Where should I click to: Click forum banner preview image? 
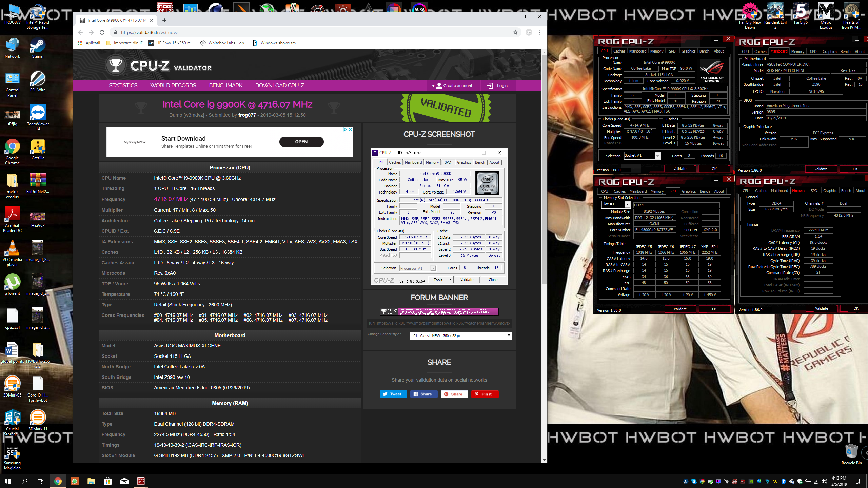pos(439,312)
